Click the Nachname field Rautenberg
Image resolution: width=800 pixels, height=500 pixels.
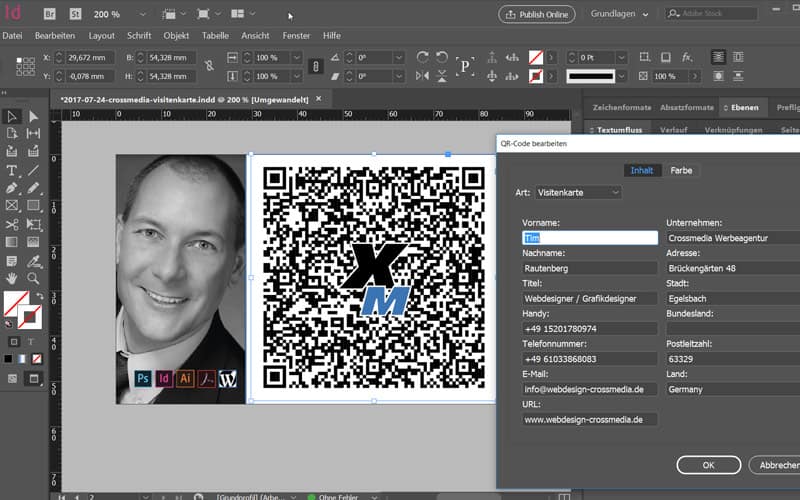pyautogui.click(x=590, y=268)
